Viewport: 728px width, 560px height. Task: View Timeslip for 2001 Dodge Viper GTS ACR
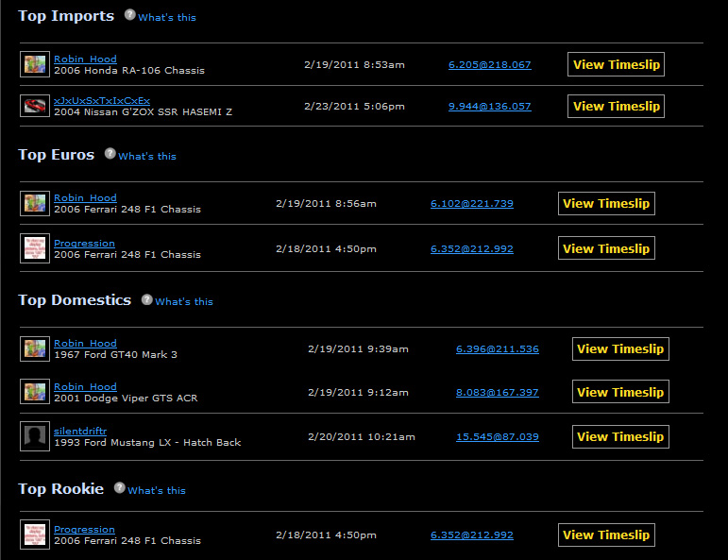tap(620, 392)
